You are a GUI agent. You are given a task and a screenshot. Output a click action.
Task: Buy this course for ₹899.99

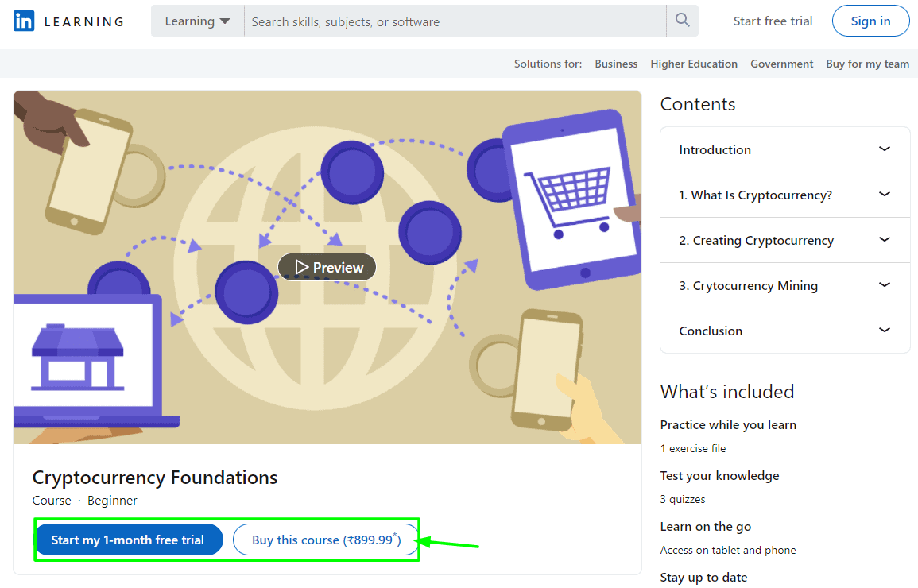point(325,539)
